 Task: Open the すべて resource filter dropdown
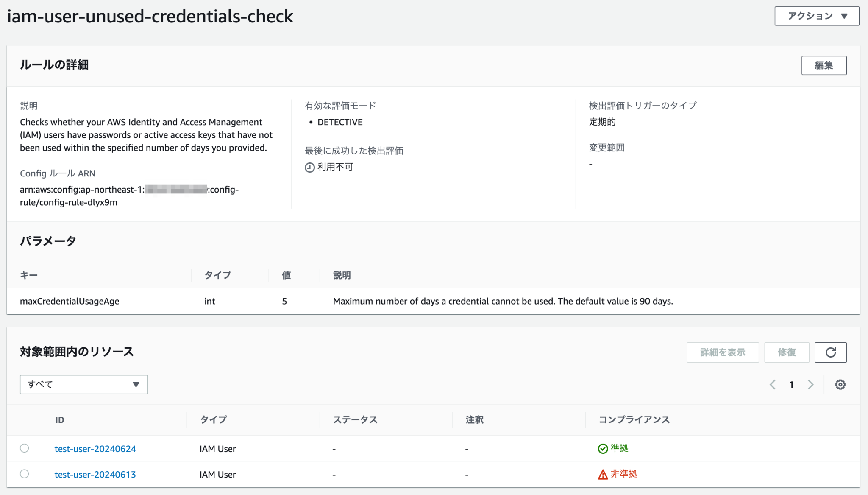pyautogui.click(x=83, y=384)
